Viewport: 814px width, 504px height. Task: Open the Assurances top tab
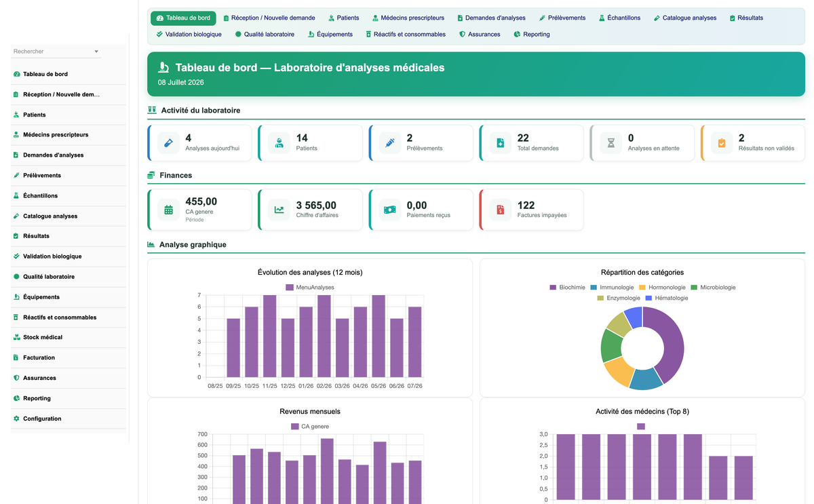(x=480, y=34)
